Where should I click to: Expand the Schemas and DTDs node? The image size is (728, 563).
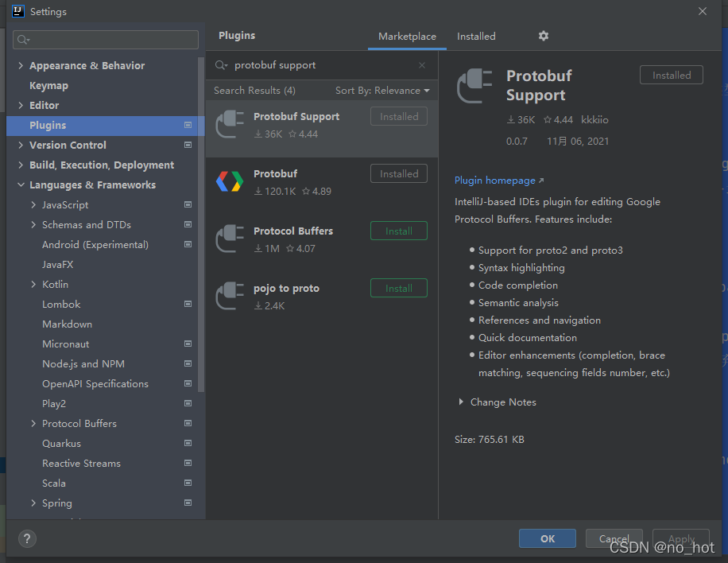point(33,225)
